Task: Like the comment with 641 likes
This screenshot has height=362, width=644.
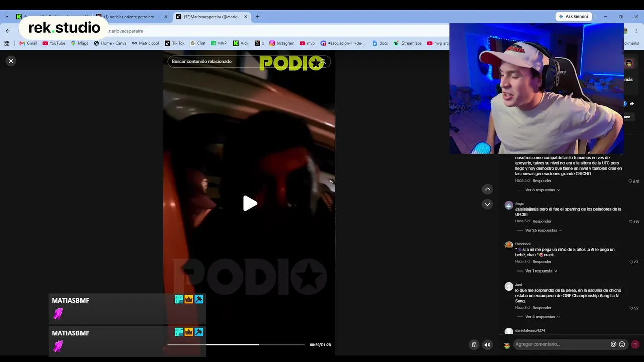Action: pyautogui.click(x=630, y=181)
